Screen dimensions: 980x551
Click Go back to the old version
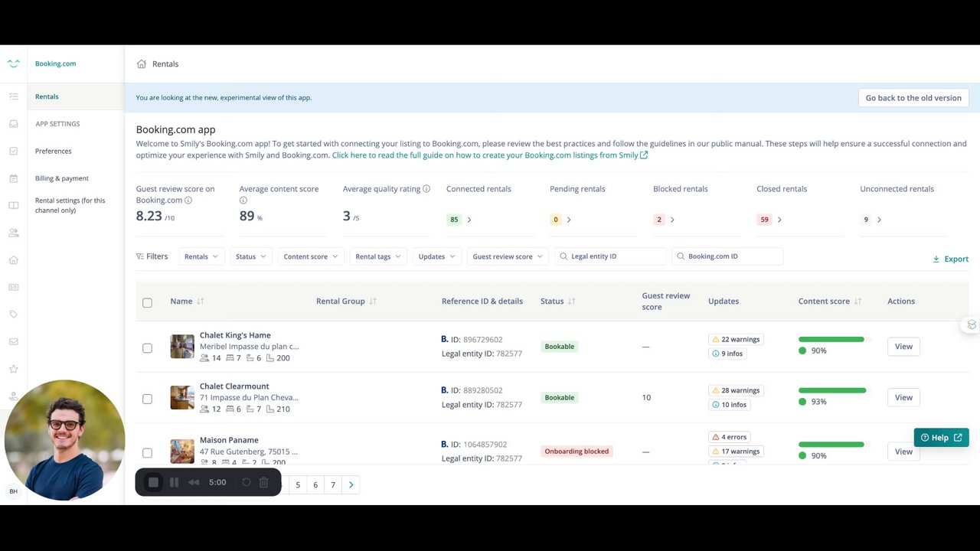[913, 98]
